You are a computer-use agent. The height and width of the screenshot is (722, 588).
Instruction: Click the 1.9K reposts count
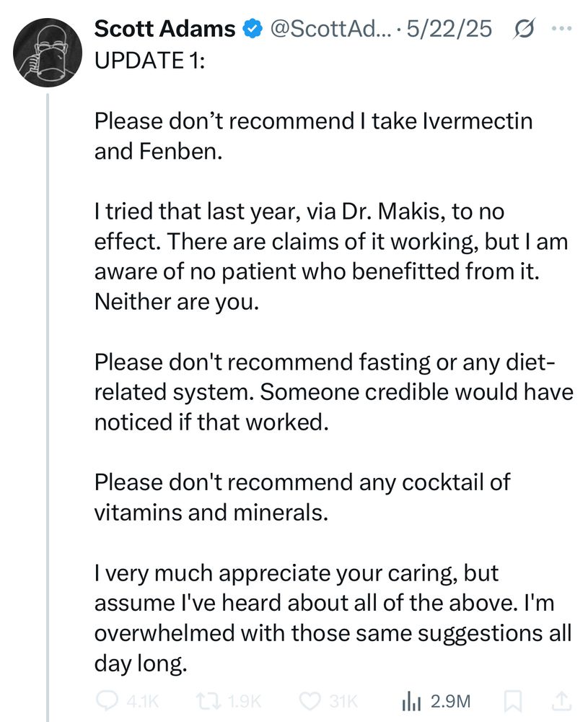point(242,700)
